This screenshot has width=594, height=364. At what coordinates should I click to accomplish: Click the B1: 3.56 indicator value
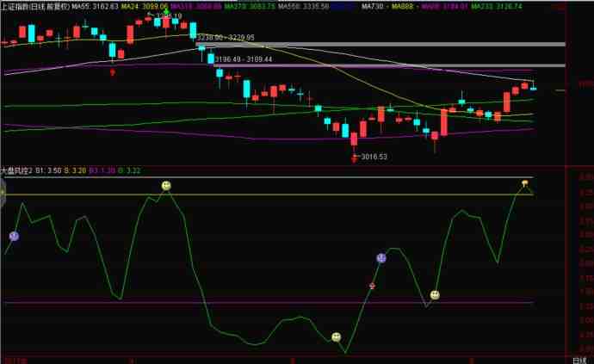48,171
